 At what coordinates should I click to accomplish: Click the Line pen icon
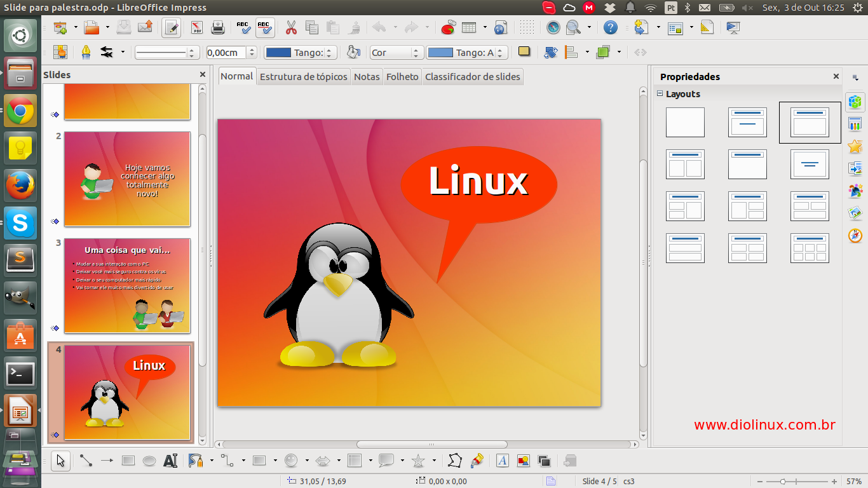click(x=85, y=52)
